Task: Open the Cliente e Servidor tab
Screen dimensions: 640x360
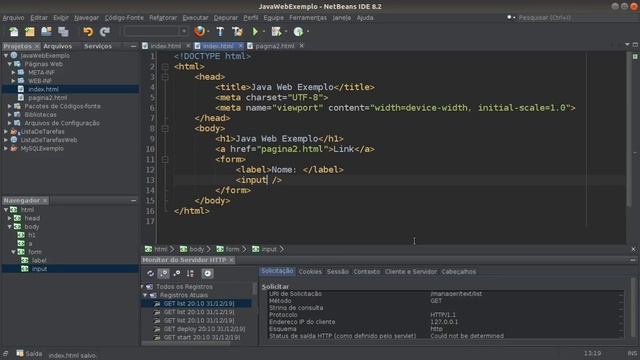Action: click(410, 271)
